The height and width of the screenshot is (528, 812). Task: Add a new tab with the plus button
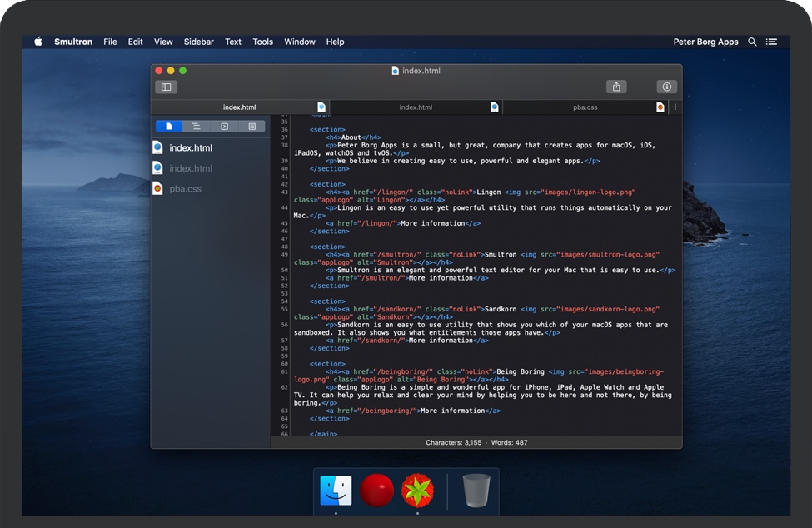point(675,107)
